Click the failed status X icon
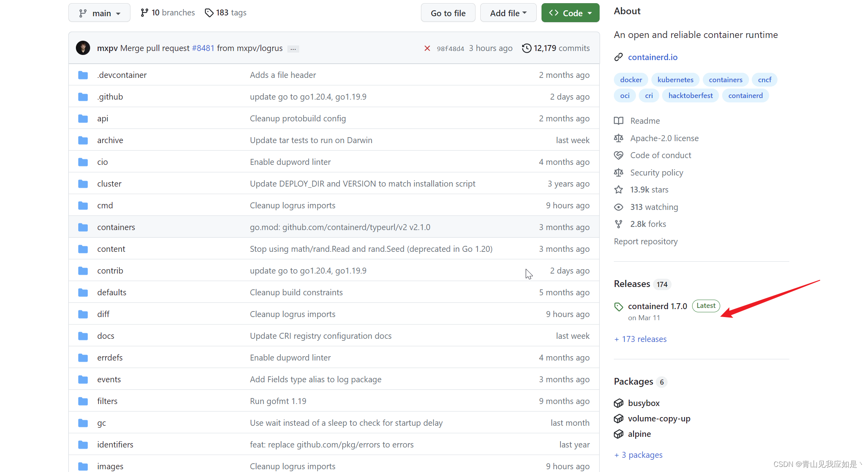The width and height of the screenshot is (868, 472). pyautogui.click(x=427, y=48)
